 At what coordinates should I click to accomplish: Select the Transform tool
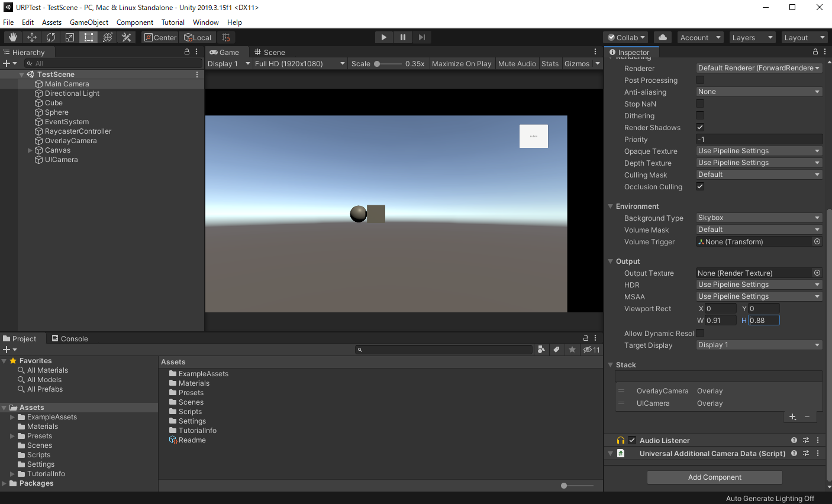coord(107,37)
